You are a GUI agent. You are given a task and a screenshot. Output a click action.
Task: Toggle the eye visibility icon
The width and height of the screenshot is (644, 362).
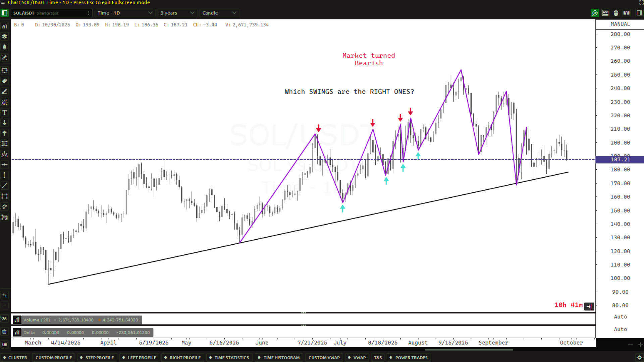tap(4, 319)
